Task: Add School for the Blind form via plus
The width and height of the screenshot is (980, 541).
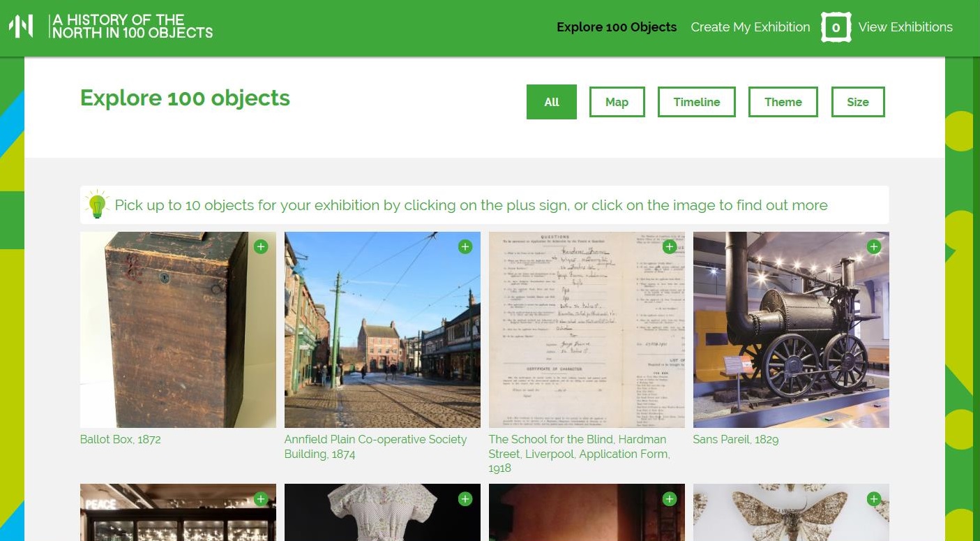Action: tap(670, 246)
